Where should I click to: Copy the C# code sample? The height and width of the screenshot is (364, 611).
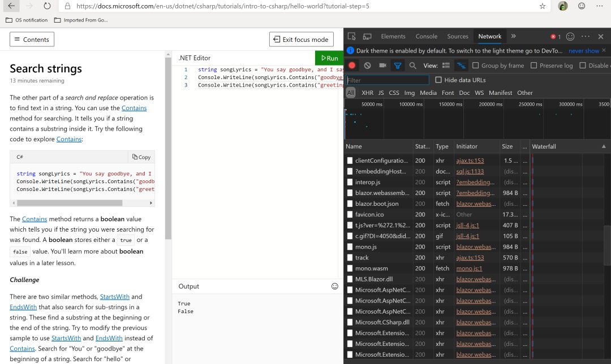coord(141,157)
